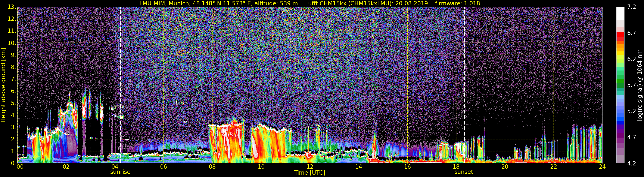644x177 pixels.
Task: Click the 'Time [UTC]' axis label
Action: tap(310, 172)
